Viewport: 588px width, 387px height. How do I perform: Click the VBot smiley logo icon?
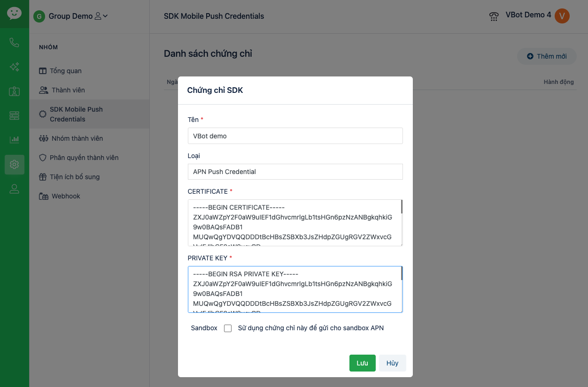tap(14, 13)
